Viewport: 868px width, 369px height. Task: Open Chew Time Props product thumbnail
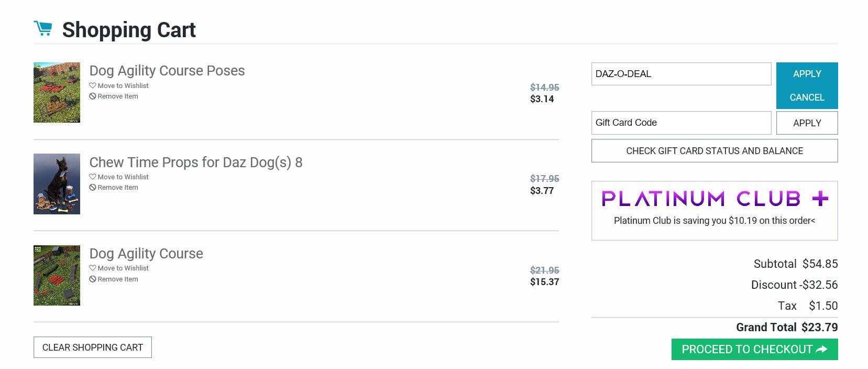[x=57, y=184]
